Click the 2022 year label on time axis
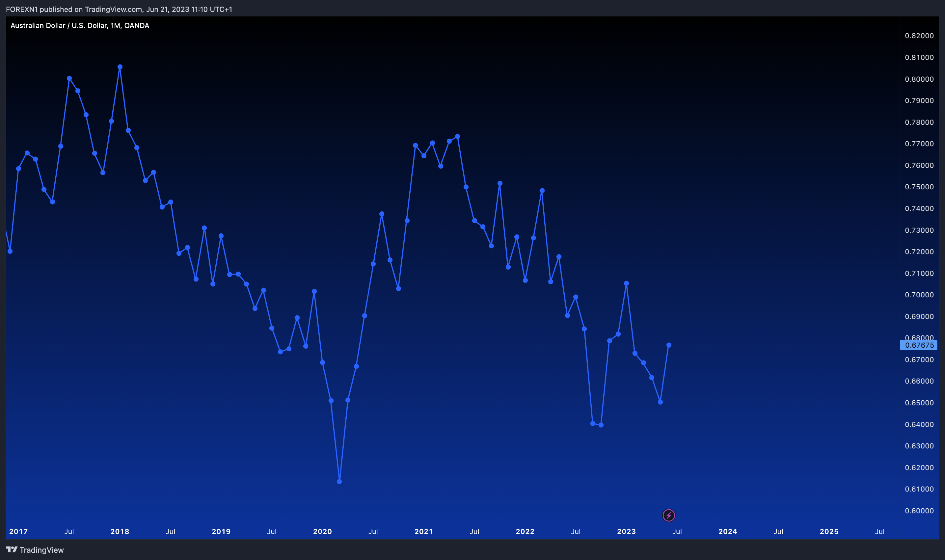Image resolution: width=945 pixels, height=560 pixels. [x=525, y=531]
